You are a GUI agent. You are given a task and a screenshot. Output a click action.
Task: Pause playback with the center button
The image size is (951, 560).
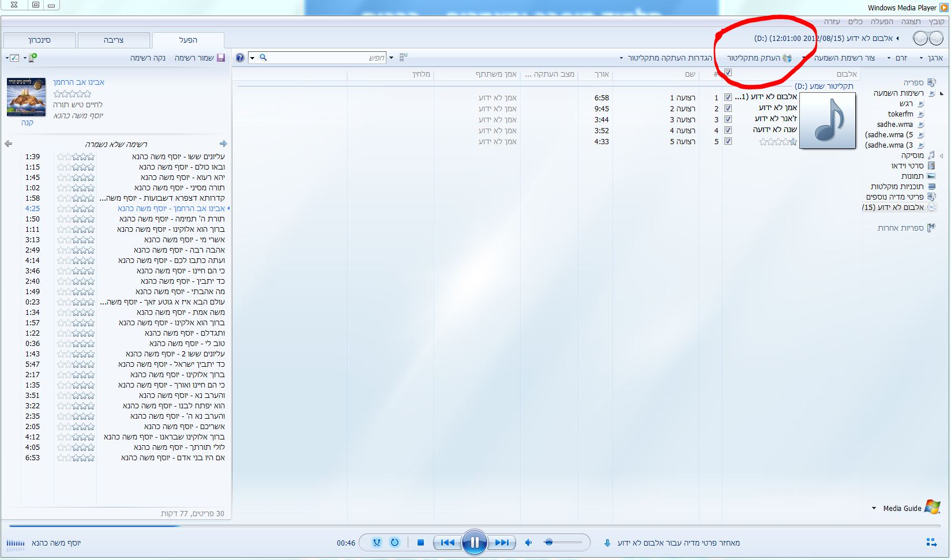[474, 543]
